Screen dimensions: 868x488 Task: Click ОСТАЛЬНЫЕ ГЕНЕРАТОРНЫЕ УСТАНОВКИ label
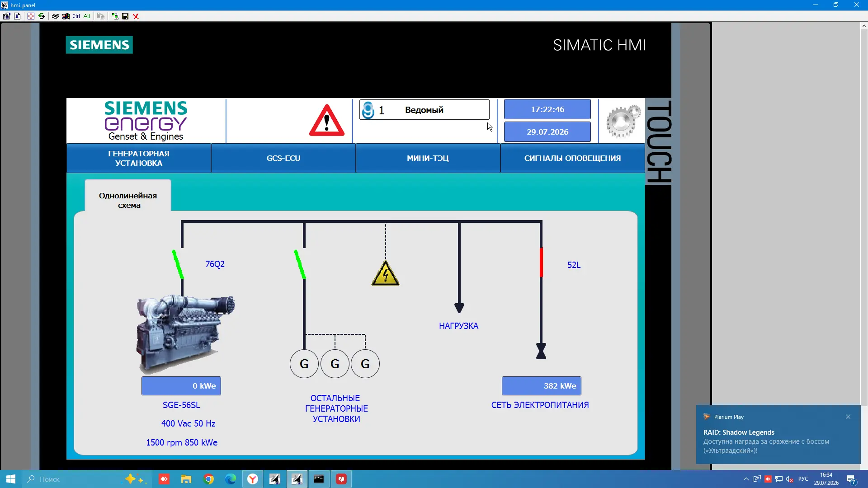[336, 408]
